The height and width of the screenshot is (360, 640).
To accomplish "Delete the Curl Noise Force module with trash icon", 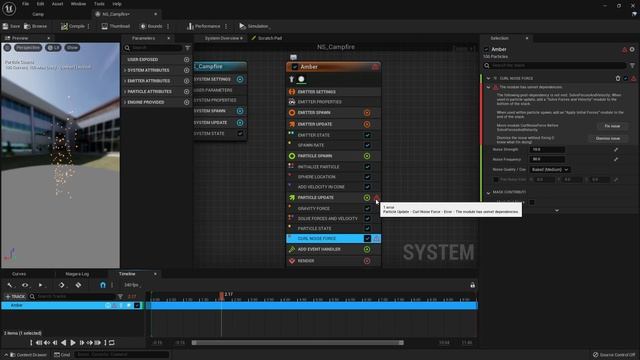I will [x=618, y=78].
